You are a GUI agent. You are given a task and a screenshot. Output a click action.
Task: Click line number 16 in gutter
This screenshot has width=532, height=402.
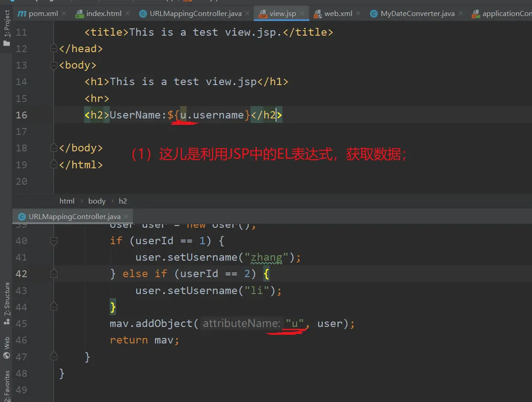pyautogui.click(x=21, y=115)
